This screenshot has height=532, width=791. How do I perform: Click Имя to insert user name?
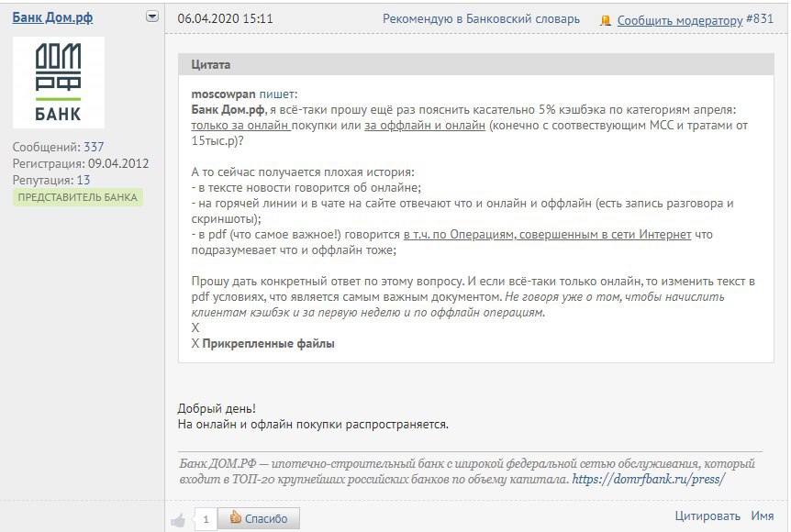click(x=763, y=516)
